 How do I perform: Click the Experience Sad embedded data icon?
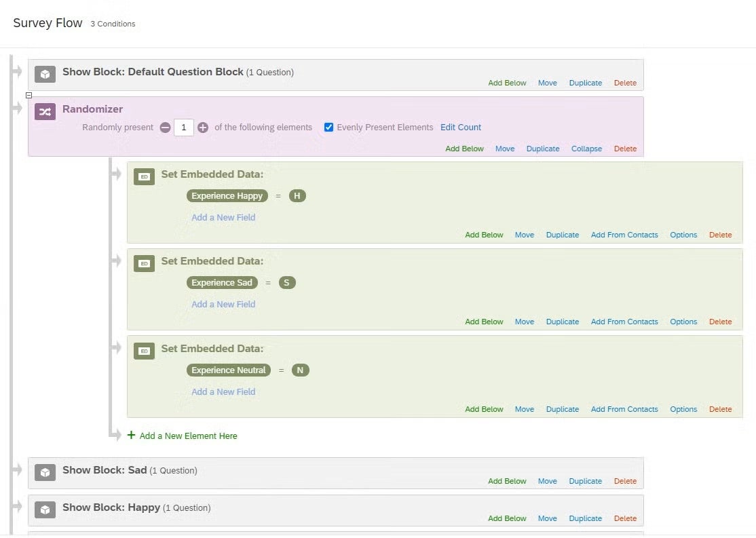pyautogui.click(x=144, y=264)
